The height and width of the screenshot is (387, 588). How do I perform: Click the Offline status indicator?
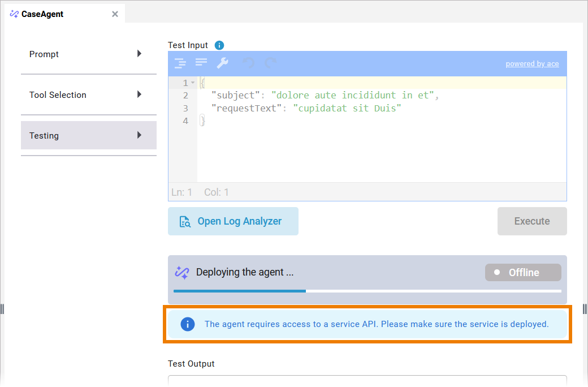pyautogui.click(x=523, y=272)
